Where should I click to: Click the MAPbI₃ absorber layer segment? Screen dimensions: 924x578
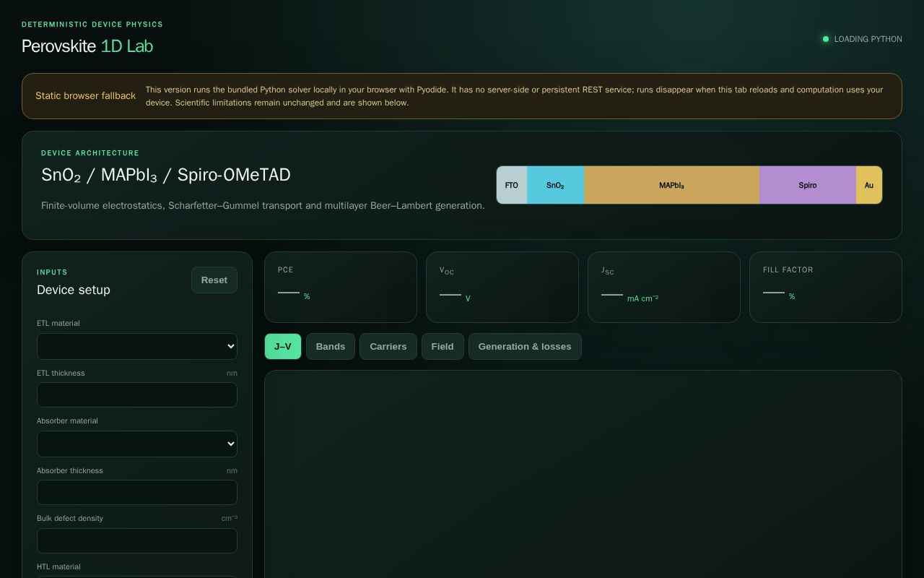tap(671, 185)
